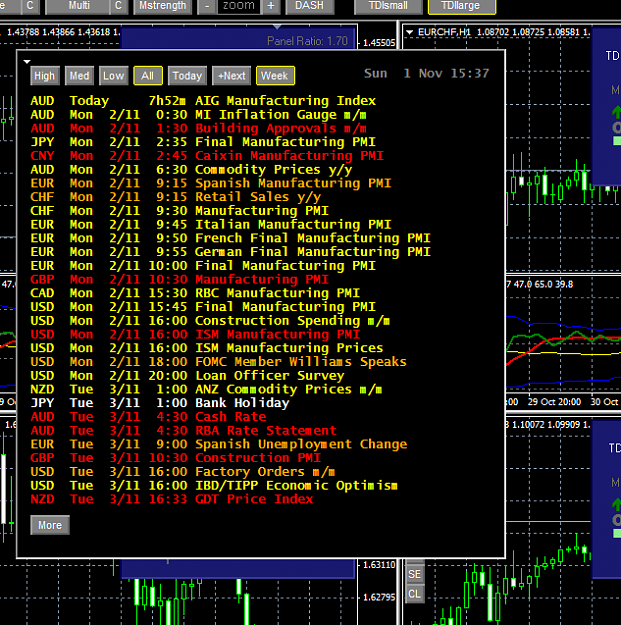Image resolution: width=621 pixels, height=625 pixels.
Task: Select Italian Manufacturing PMI event
Action: 211,224
